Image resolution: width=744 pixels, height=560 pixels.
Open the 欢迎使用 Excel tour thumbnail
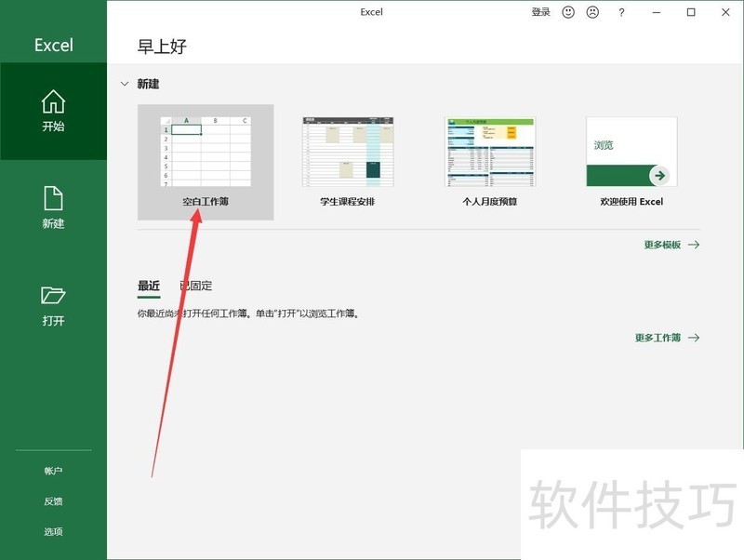pyautogui.click(x=631, y=152)
